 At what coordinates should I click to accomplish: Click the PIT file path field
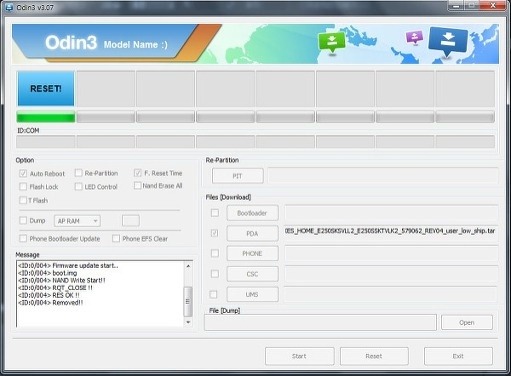coord(383,175)
